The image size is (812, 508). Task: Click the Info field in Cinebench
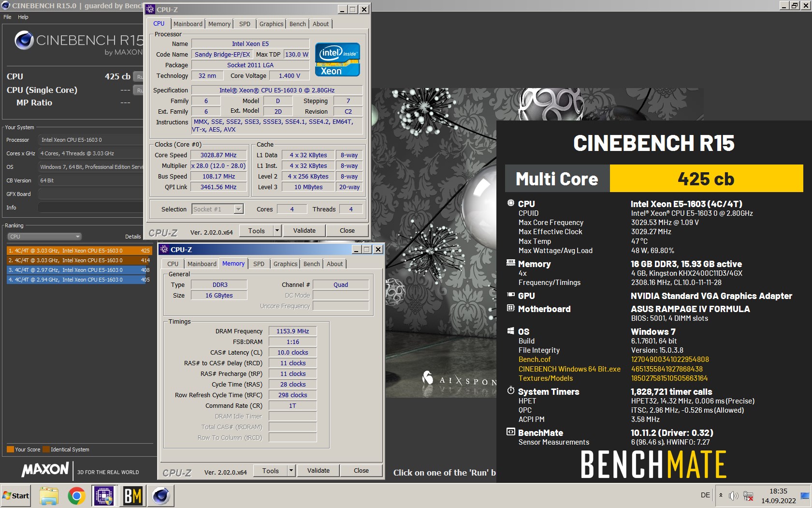(x=91, y=208)
